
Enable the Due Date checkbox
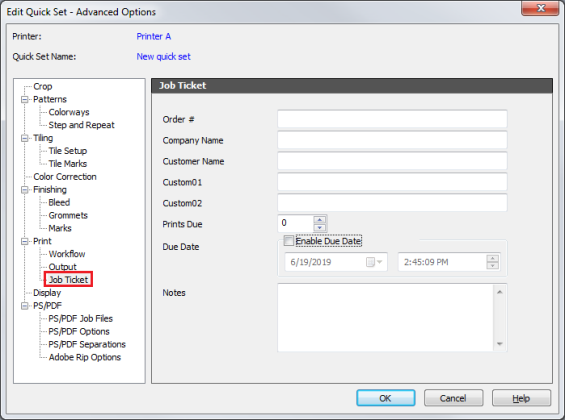(x=289, y=241)
